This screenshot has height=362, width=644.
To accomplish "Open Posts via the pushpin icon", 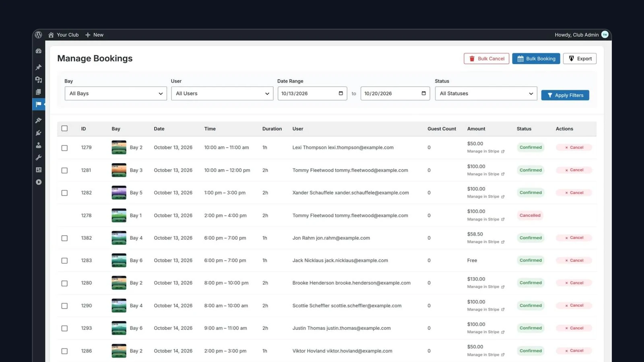I will tap(39, 67).
